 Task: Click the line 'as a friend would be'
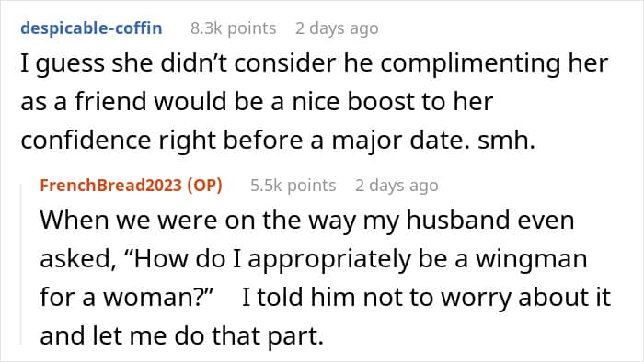[x=257, y=102]
